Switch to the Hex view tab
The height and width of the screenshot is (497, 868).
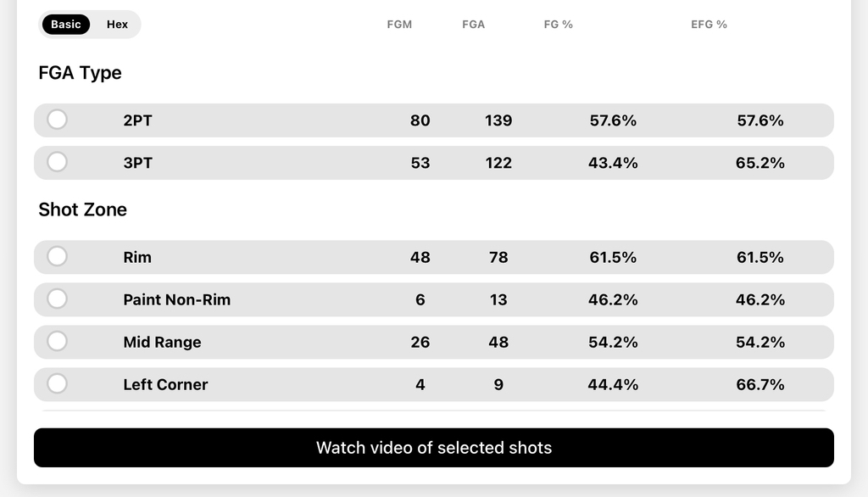(117, 25)
